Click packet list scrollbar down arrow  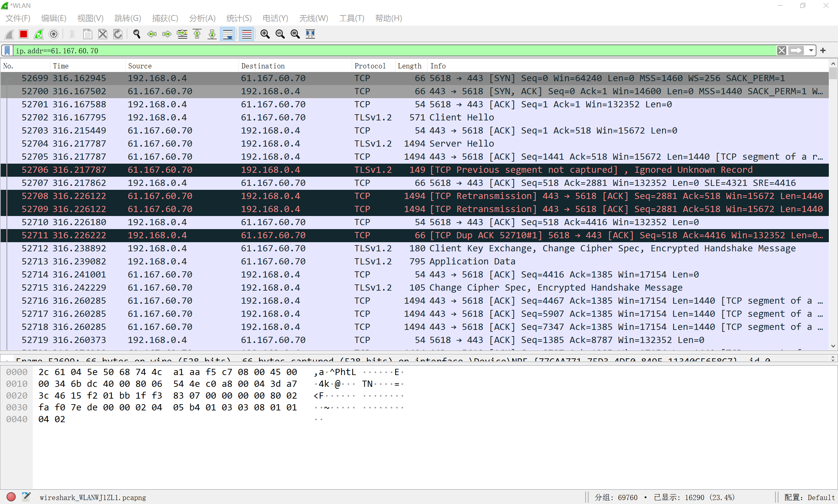(x=833, y=346)
